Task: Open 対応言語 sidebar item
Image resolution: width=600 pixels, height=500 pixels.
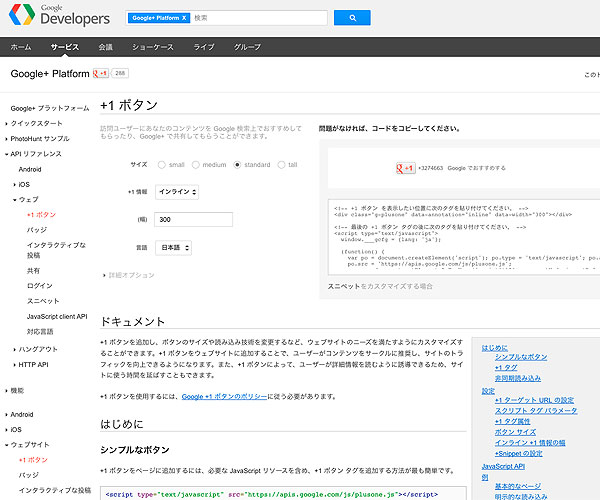Action: pos(40,332)
